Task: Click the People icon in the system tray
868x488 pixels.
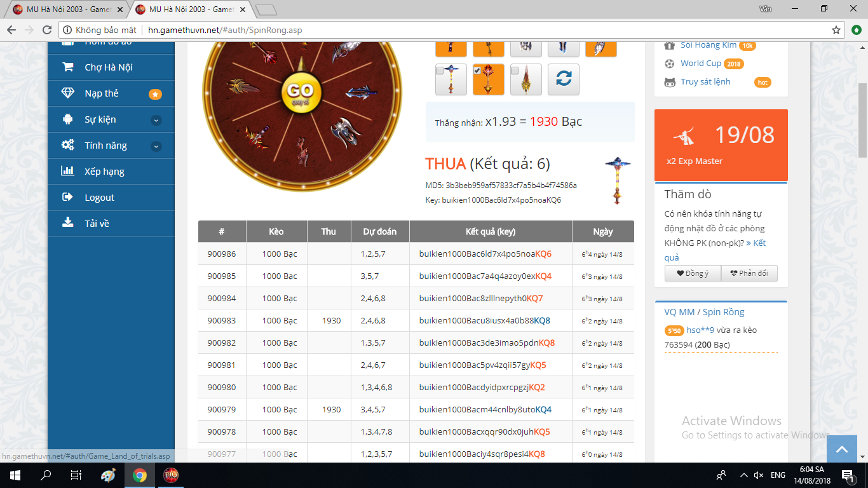Action: pyautogui.click(x=721, y=475)
